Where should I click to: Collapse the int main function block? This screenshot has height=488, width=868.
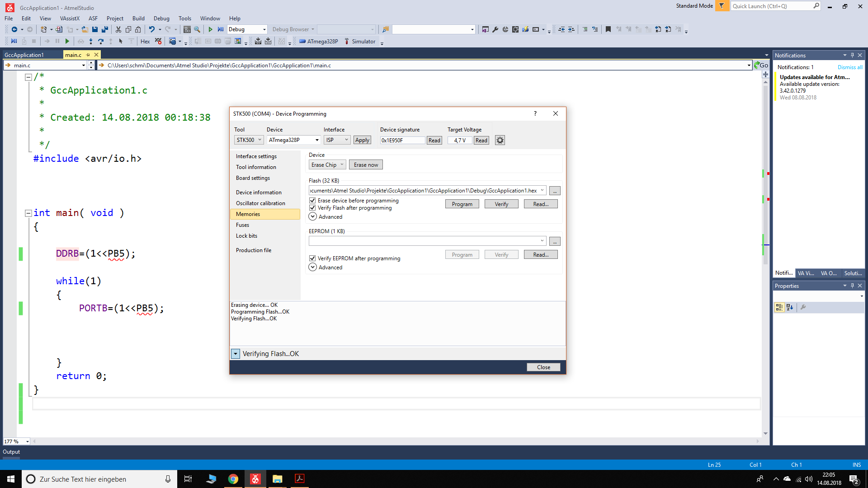[x=28, y=213]
